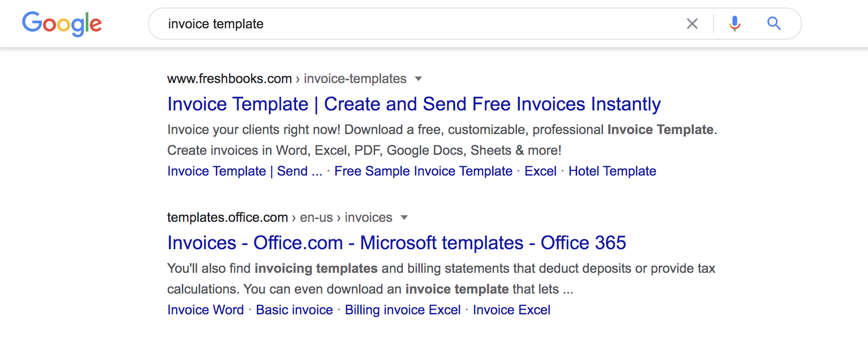Open the Free Sample Invoice Template sitelink
This screenshot has height=337, width=868.
click(x=423, y=171)
